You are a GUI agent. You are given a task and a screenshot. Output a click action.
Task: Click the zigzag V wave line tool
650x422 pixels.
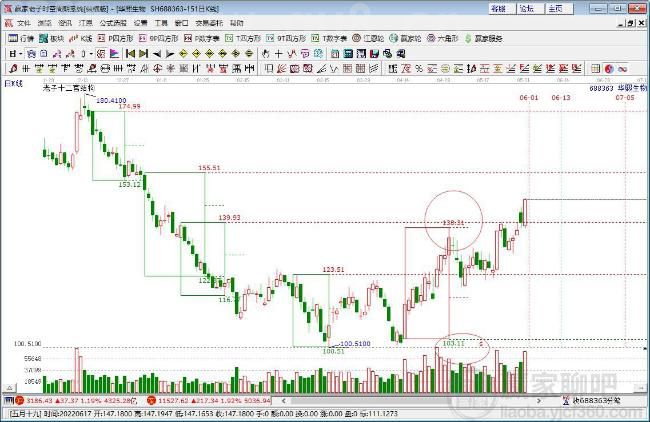click(334, 69)
